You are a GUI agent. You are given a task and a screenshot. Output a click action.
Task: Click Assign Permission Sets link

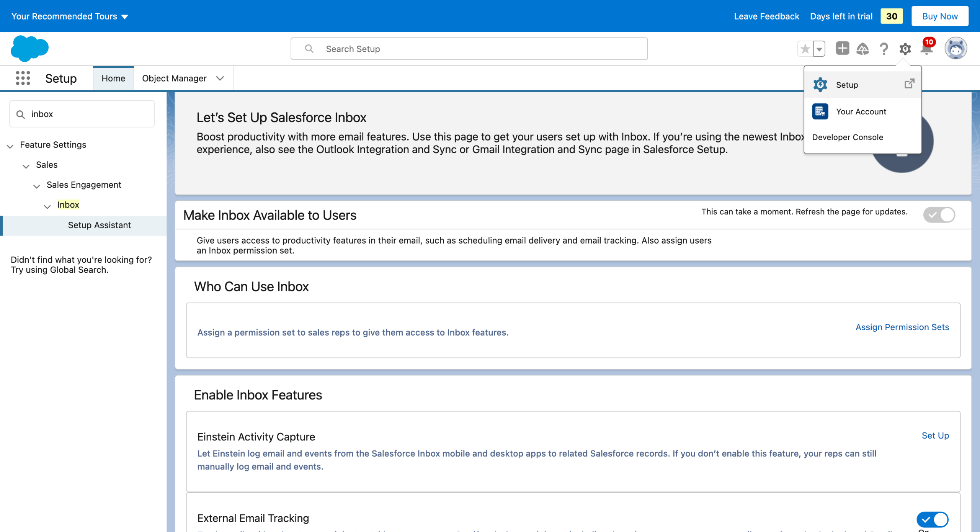point(902,327)
